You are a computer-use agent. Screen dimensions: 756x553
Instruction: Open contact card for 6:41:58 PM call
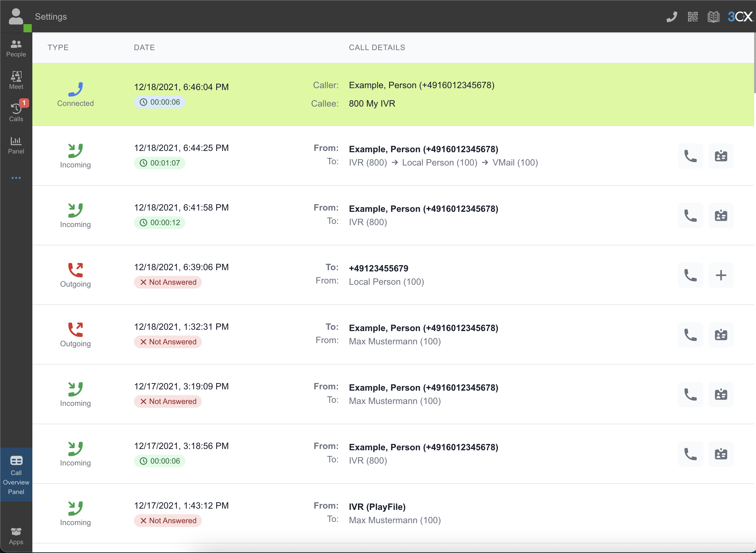(720, 216)
